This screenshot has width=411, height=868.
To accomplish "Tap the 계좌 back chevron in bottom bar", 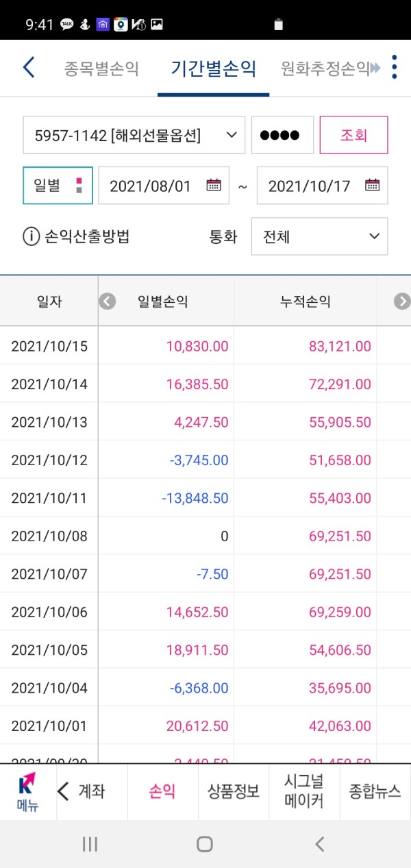I will pyautogui.click(x=63, y=792).
